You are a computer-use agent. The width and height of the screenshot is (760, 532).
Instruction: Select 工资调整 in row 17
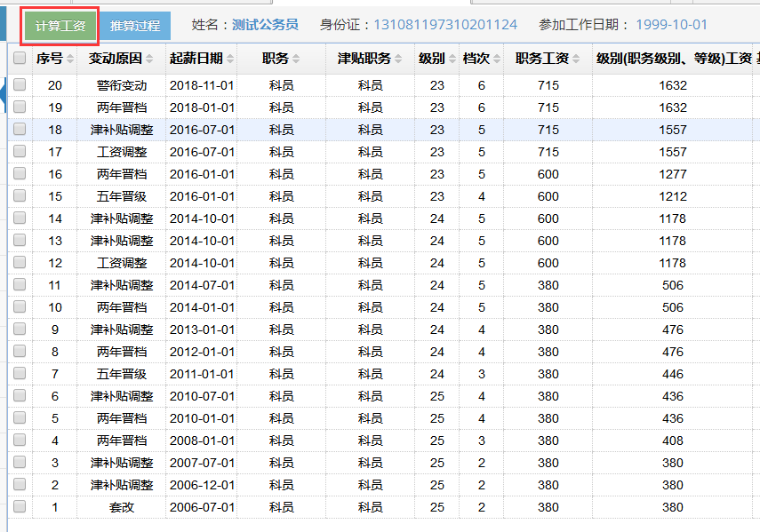coord(122,152)
